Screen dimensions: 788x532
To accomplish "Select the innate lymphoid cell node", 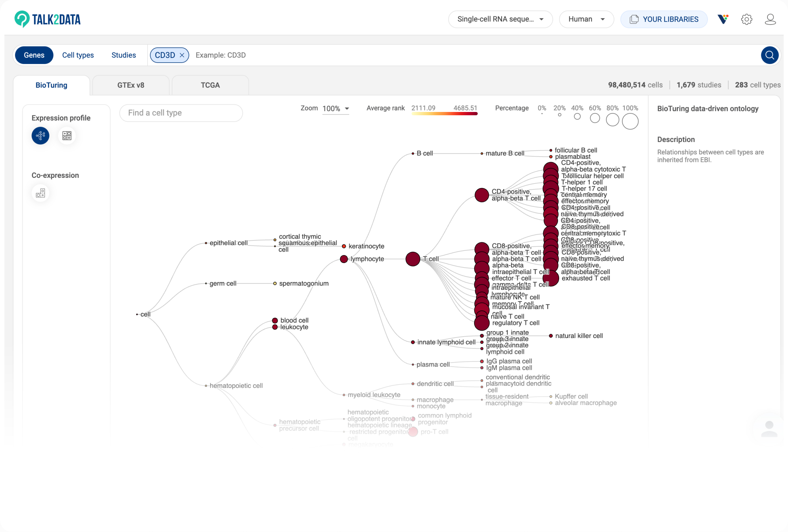I will pos(413,342).
